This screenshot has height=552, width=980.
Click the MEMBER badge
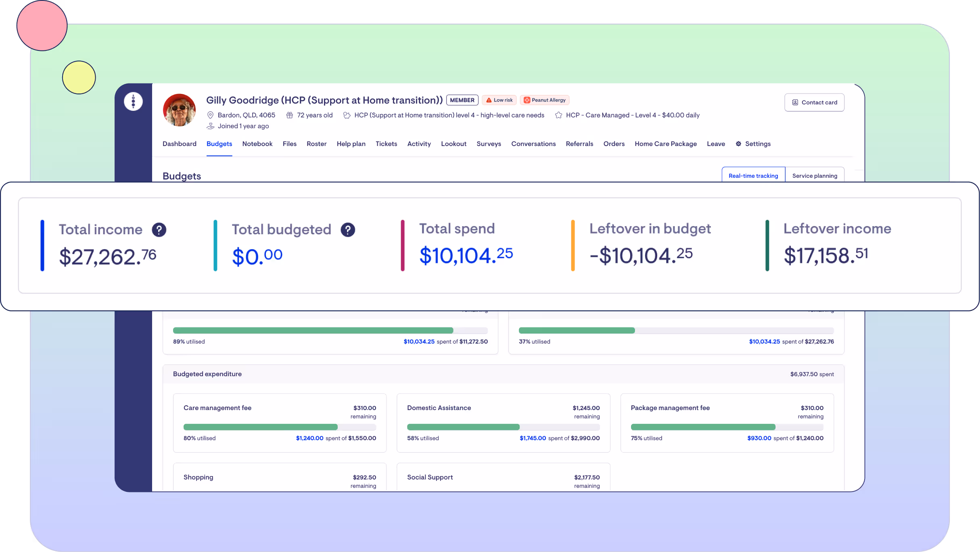[x=462, y=100]
